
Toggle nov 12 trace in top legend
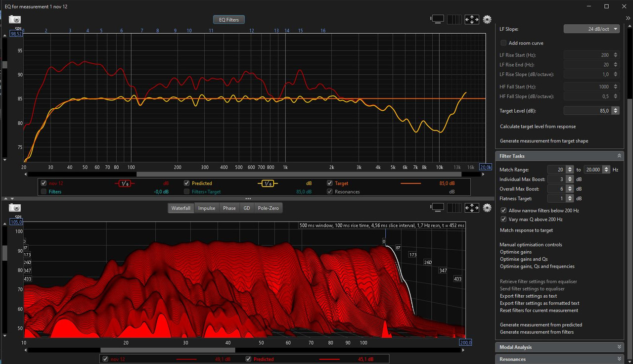tap(44, 183)
